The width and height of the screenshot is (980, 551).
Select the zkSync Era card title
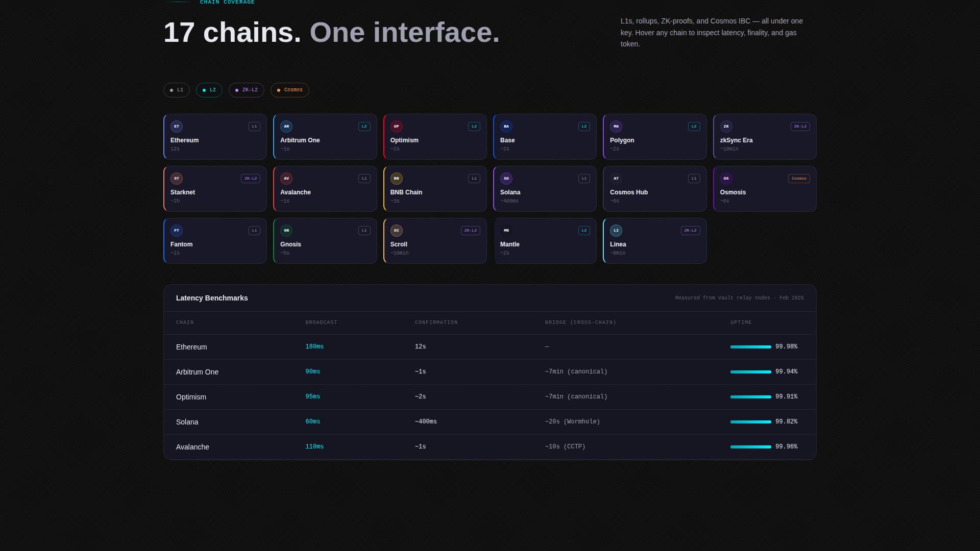click(737, 140)
